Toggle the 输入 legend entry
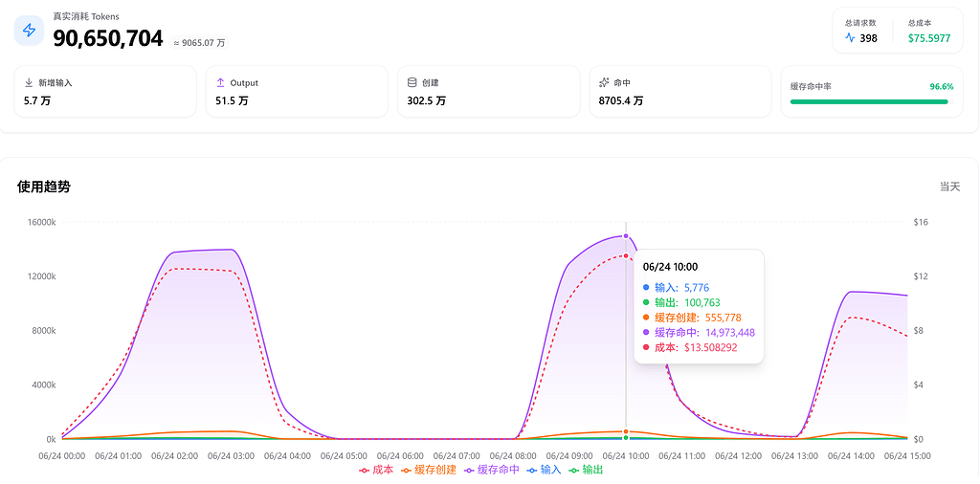 coord(544,470)
